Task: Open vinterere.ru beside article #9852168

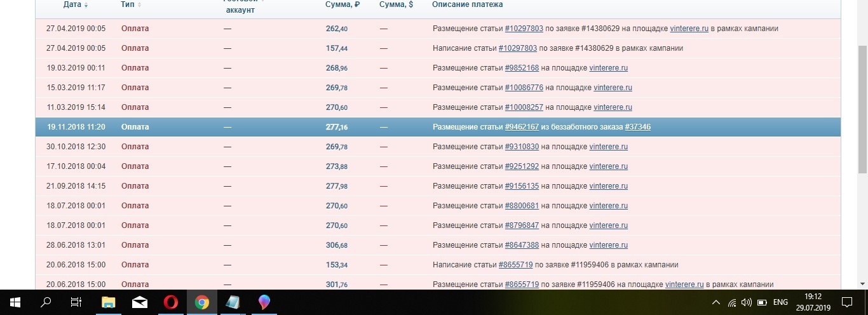Action: (x=609, y=68)
